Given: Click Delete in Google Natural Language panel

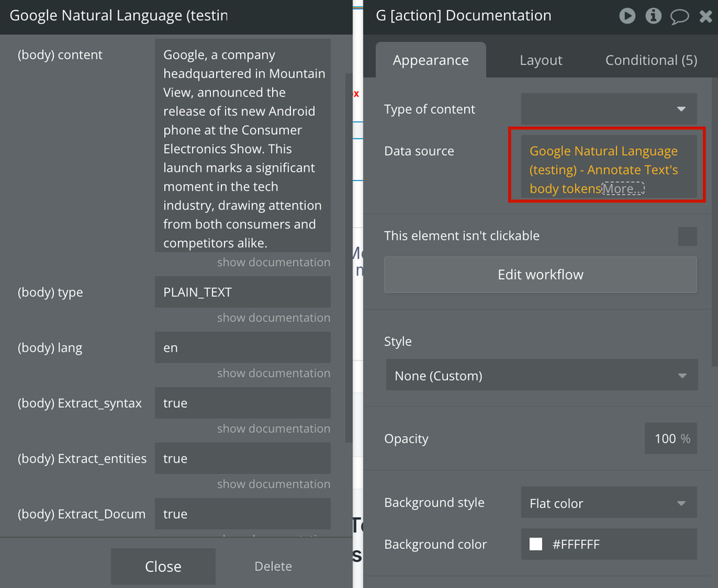Looking at the screenshot, I should 273,566.
